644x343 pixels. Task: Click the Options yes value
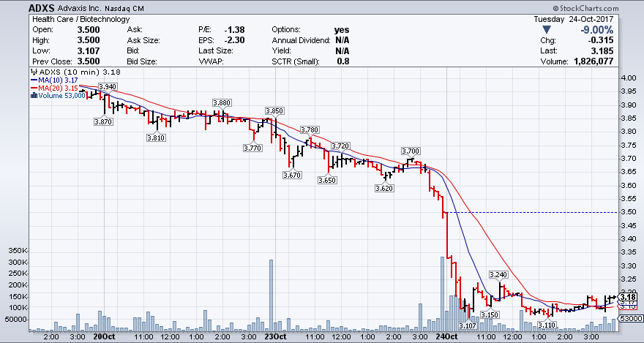[342, 29]
